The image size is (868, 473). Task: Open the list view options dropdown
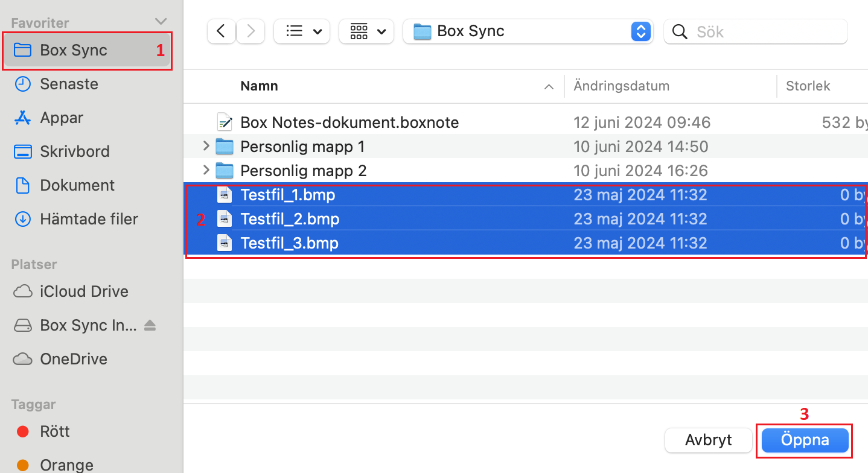tap(302, 31)
